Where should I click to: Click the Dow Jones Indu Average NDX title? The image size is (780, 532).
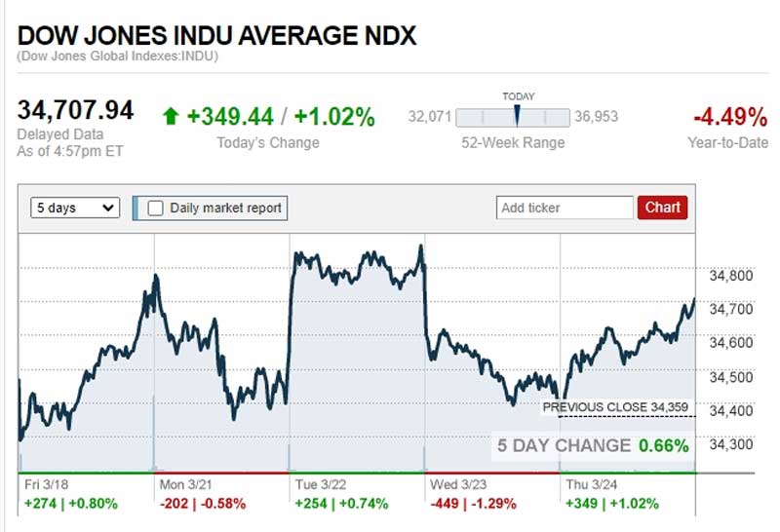click(217, 37)
